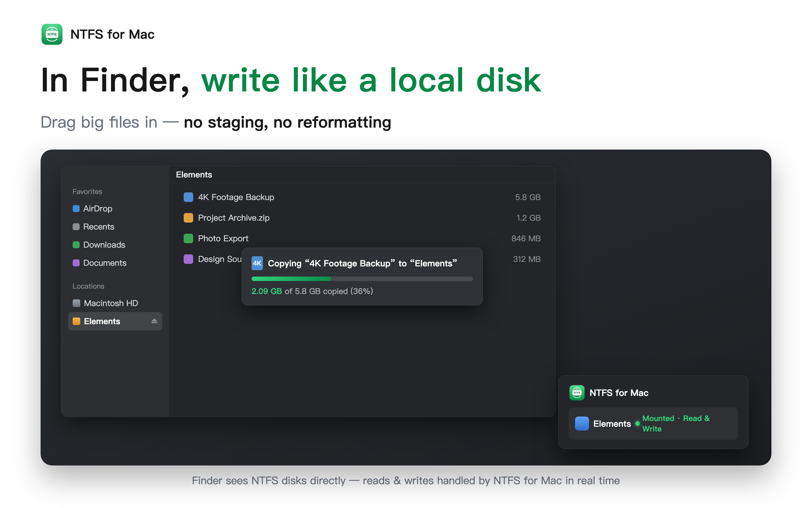Screen dimensions: 812x508
Task: Click the Copying '4K Footage Backup' dialog title
Action: pyautogui.click(x=362, y=264)
